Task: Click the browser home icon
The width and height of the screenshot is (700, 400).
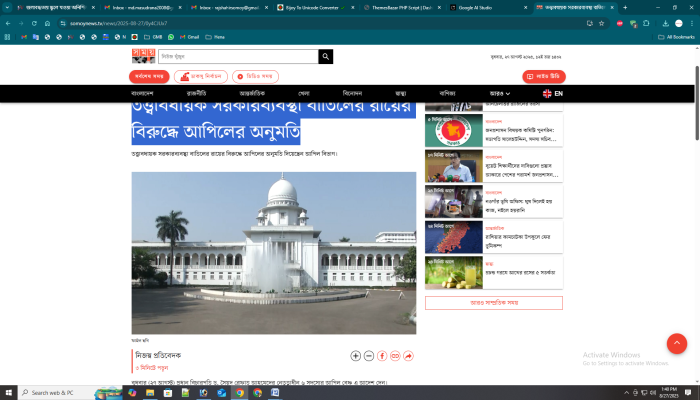Action: pos(47,23)
